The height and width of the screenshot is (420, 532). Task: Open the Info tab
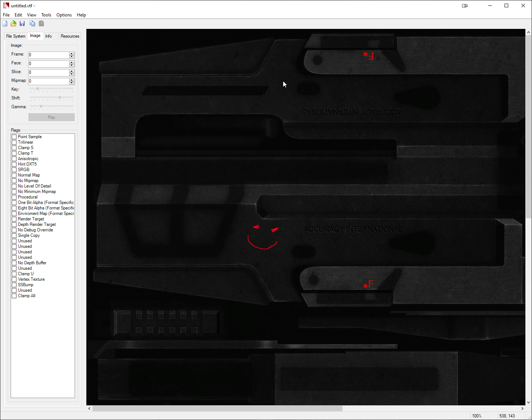pyautogui.click(x=48, y=36)
